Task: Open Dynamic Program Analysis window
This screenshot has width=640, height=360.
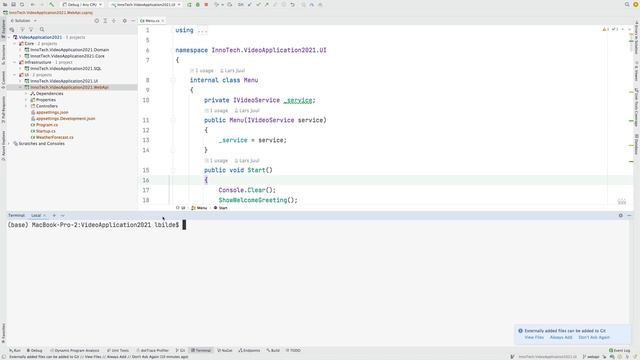Action: (x=75, y=350)
